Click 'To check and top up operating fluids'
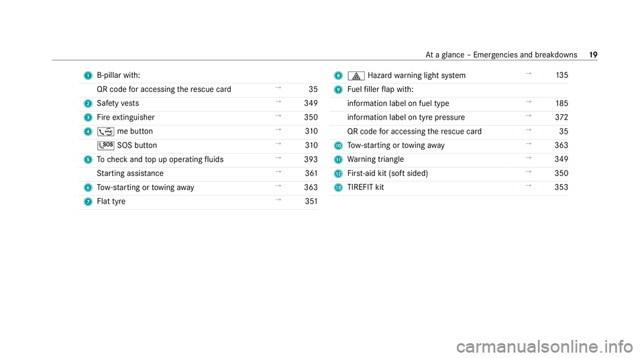This screenshot has height=358, width=644. point(160,159)
